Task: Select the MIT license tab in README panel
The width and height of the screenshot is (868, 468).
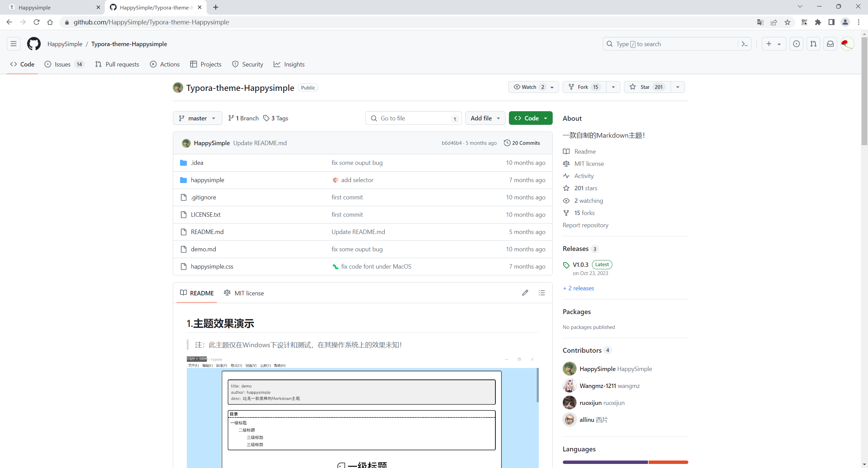Action: click(x=244, y=293)
